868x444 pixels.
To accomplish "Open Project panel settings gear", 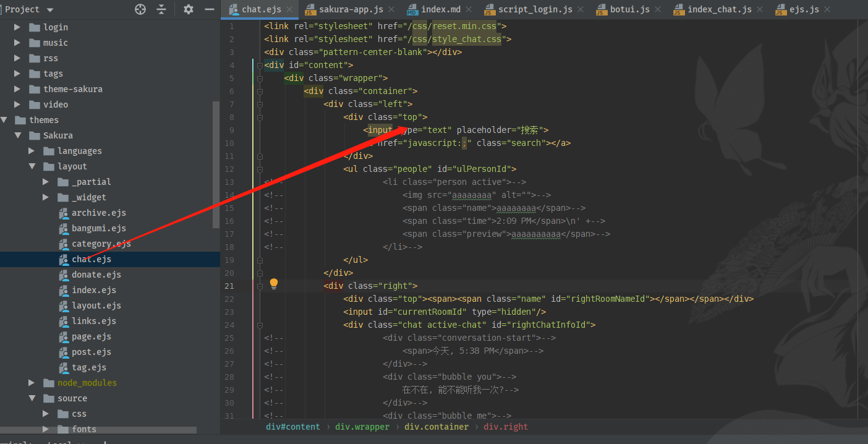I will pos(189,9).
